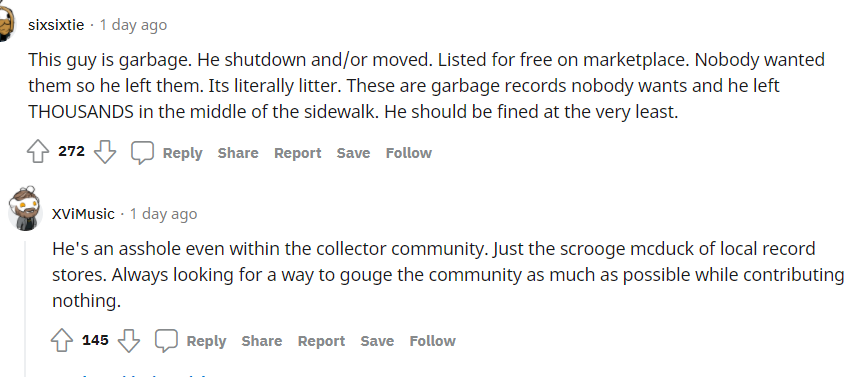Downvote sixsixtie's comment
Viewport: 858px width, 377px height.
click(105, 152)
